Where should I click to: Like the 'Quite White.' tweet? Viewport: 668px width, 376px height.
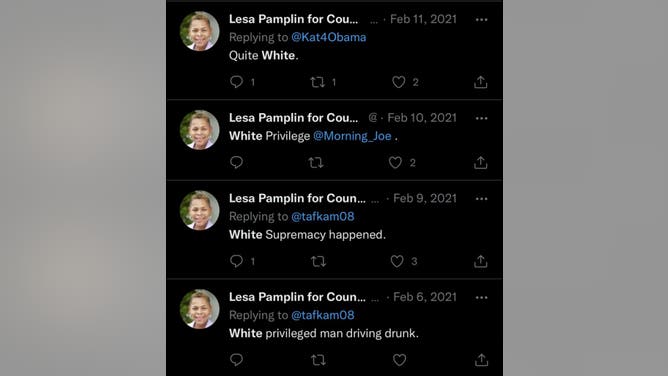(398, 82)
